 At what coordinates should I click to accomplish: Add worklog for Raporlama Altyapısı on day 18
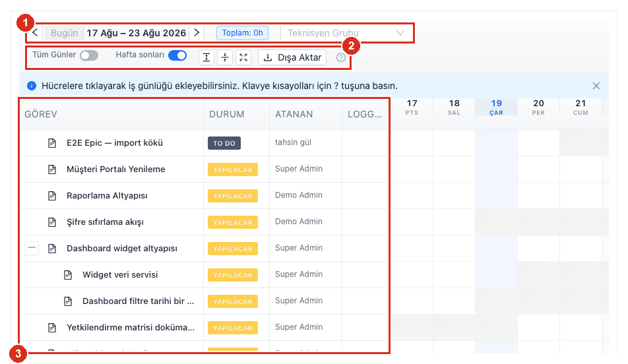pyautogui.click(x=454, y=196)
